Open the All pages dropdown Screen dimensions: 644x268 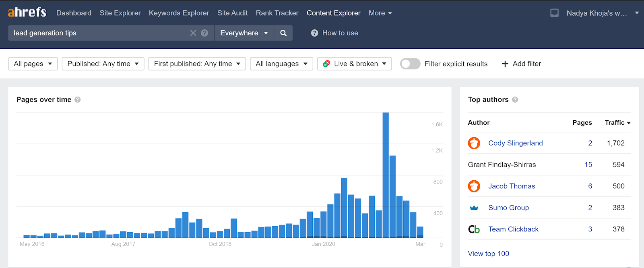(x=33, y=64)
